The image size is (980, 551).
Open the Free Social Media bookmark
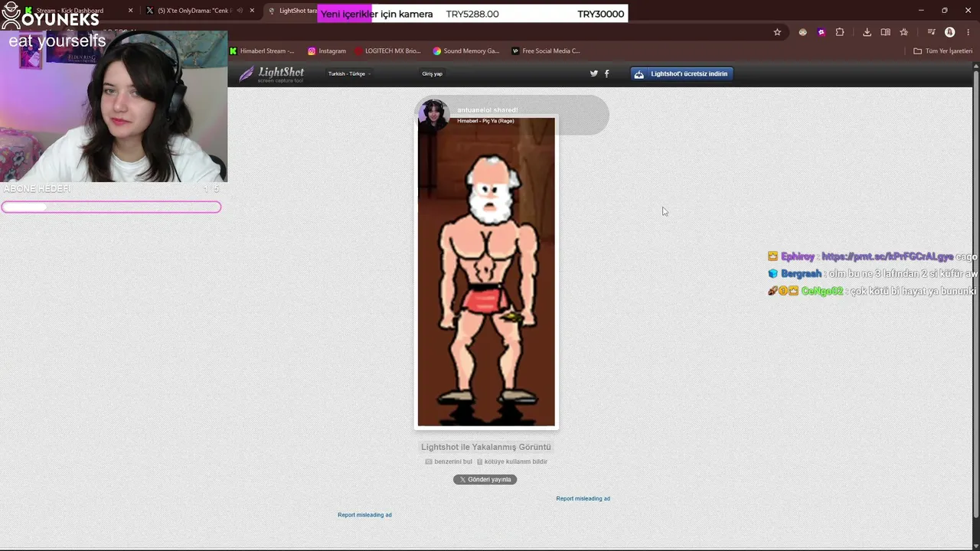(x=545, y=51)
